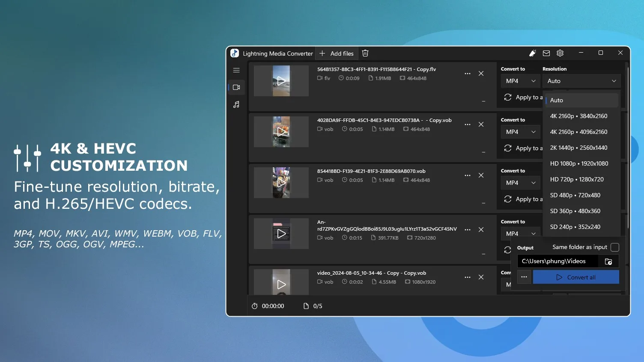Select 4K 2160p 4096x2160 resolution
The width and height of the screenshot is (644, 362).
581,132
